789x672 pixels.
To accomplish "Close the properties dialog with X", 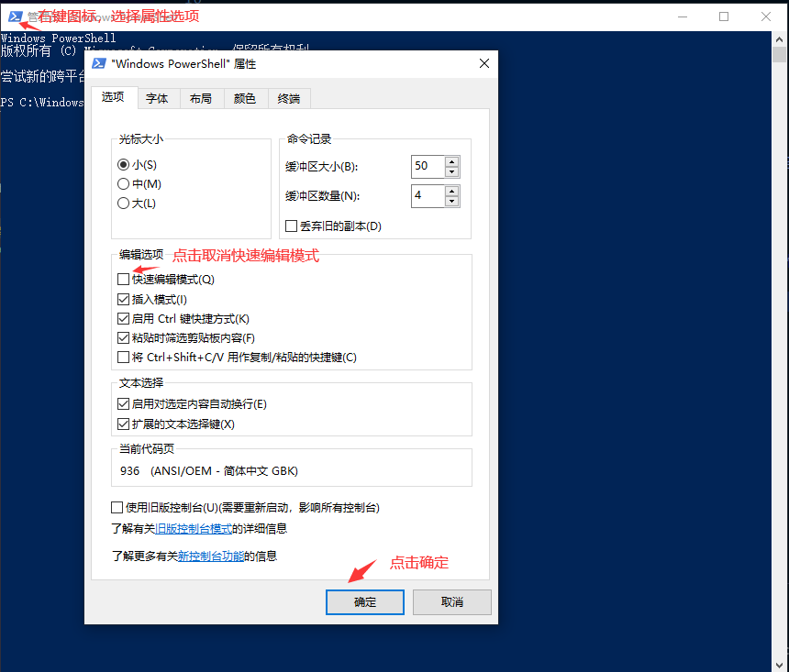I will click(484, 63).
